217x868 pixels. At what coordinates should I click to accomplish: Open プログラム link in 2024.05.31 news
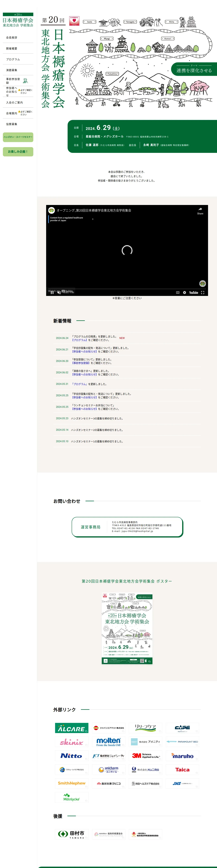click(80, 384)
